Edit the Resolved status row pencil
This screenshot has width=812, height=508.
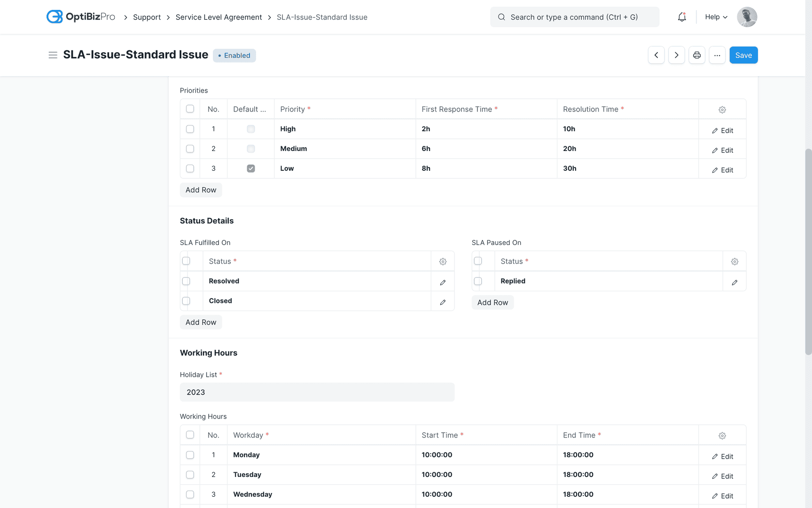(x=443, y=282)
